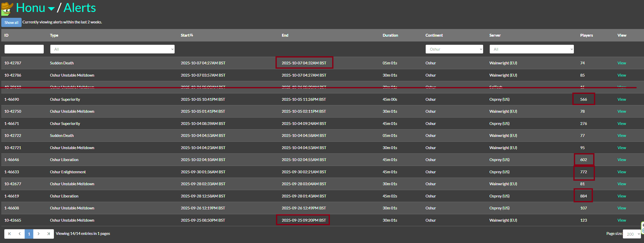This screenshot has height=243, width=644.
Task: Click Sudden Death in row 10-42722
Action: (x=62, y=136)
